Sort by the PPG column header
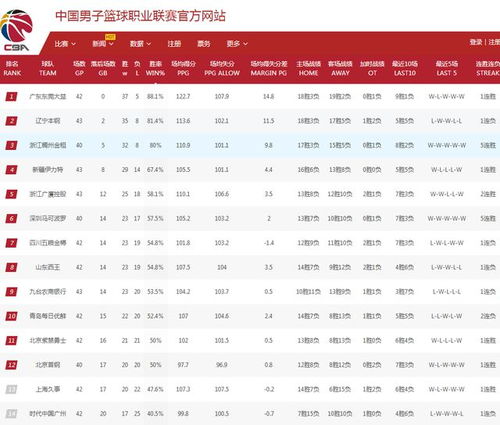This screenshot has height=425, width=500. pos(183,68)
